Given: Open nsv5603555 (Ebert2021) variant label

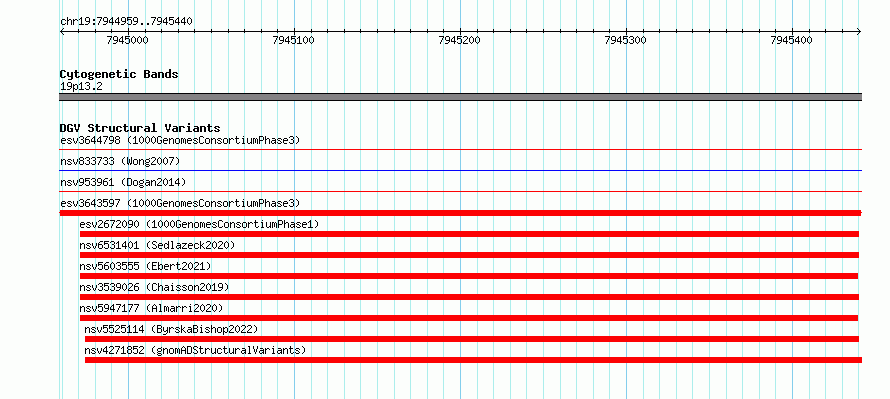Looking at the screenshot, I should pos(145,266).
